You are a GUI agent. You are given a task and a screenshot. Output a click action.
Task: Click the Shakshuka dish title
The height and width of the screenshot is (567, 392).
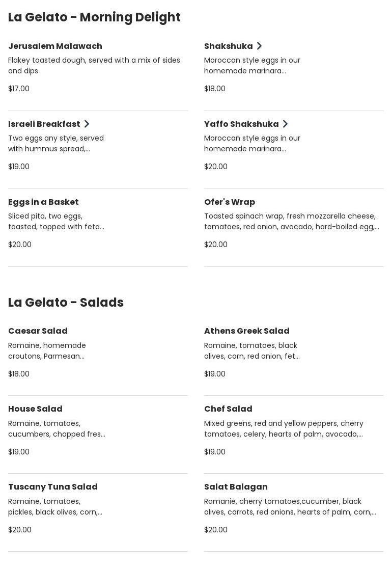[228, 46]
